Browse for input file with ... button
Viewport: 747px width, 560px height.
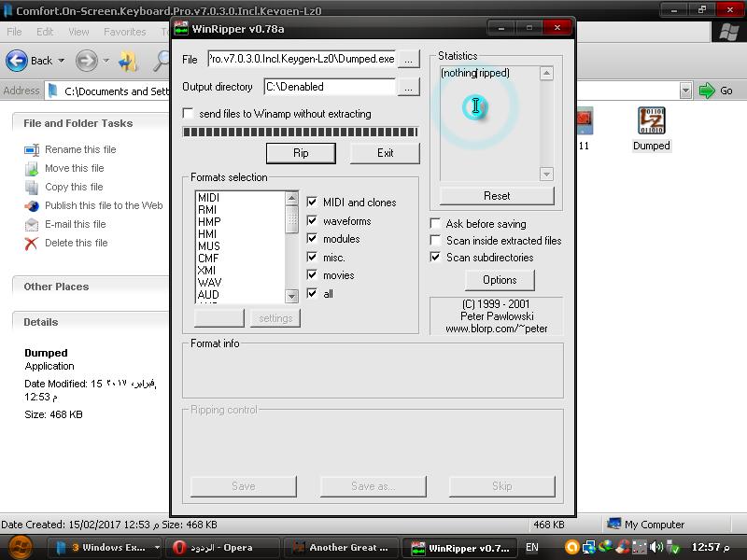tap(408, 59)
